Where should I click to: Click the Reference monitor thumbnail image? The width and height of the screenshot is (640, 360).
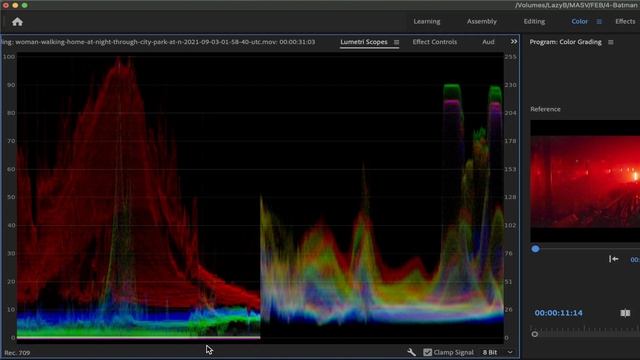point(585,182)
